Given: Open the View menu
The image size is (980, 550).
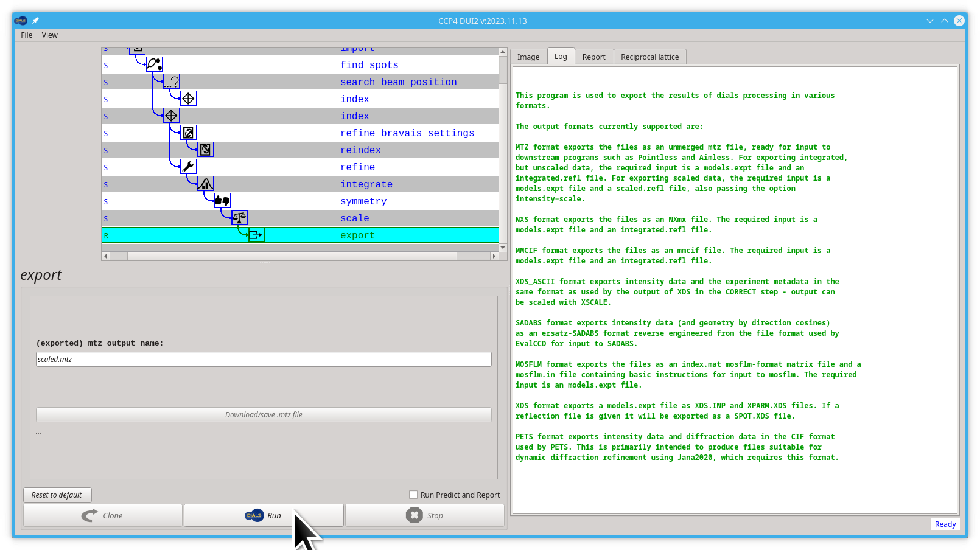Looking at the screenshot, I should point(50,35).
